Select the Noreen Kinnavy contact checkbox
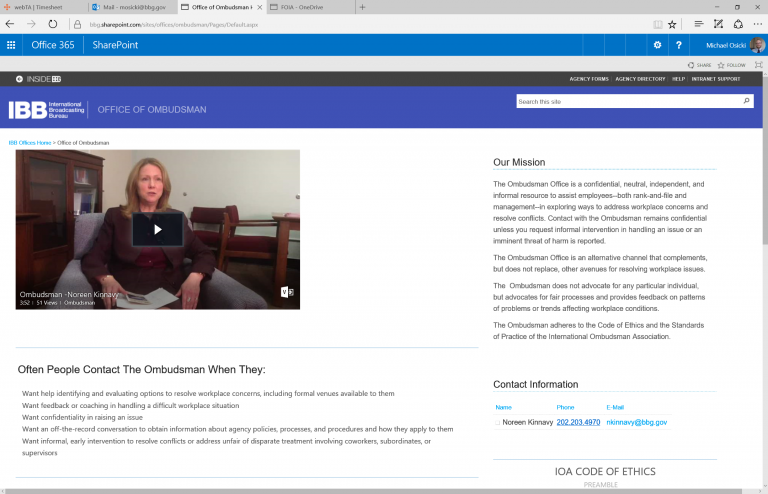This screenshot has width=768, height=494. 498,423
